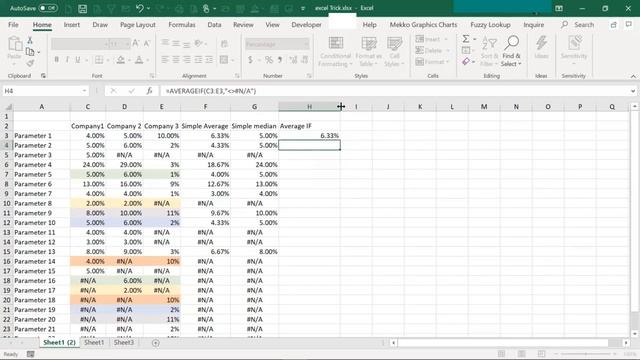Screen dimensions: 640x360
Task: Open the Format as Table dropdown
Action: (369, 52)
